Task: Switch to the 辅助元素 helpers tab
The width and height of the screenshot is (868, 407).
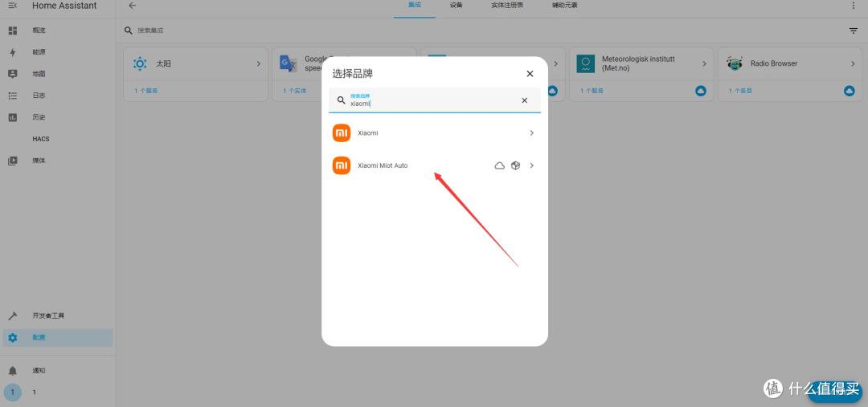Action: coord(565,6)
